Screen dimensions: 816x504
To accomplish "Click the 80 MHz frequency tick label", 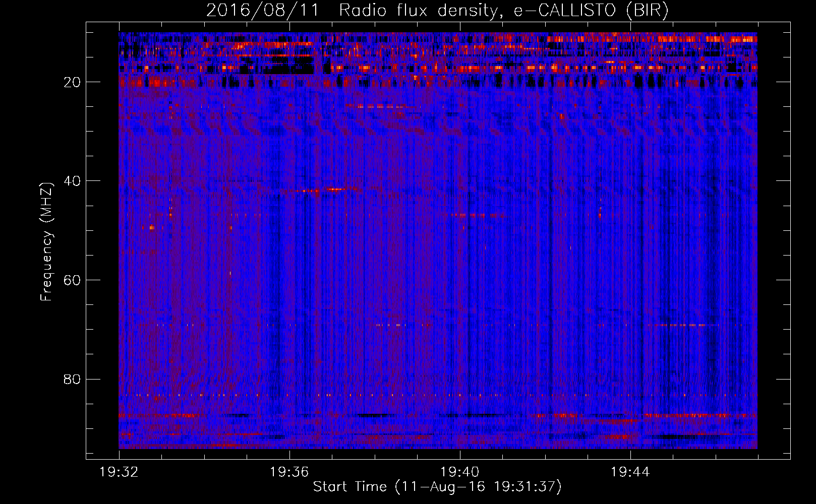I will [x=72, y=379].
